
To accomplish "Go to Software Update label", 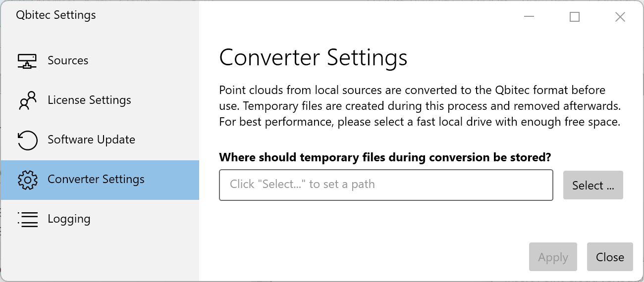I will (x=91, y=140).
